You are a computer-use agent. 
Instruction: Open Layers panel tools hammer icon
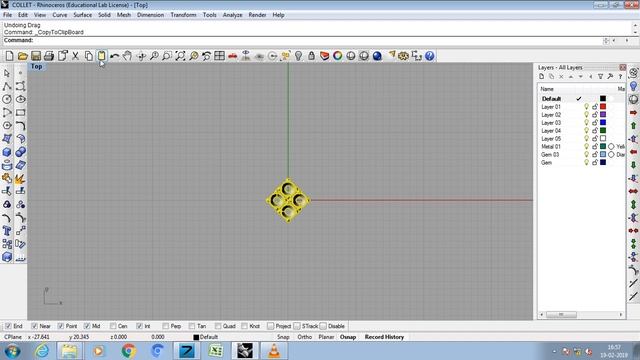tap(610, 77)
